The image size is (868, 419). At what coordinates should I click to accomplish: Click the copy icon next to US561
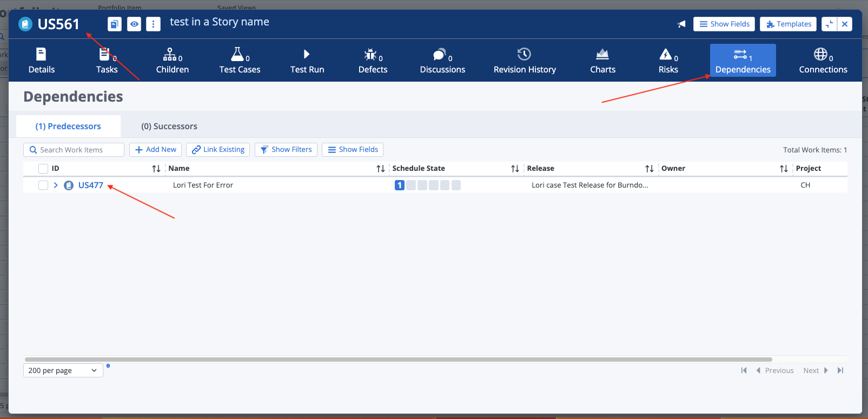(114, 24)
